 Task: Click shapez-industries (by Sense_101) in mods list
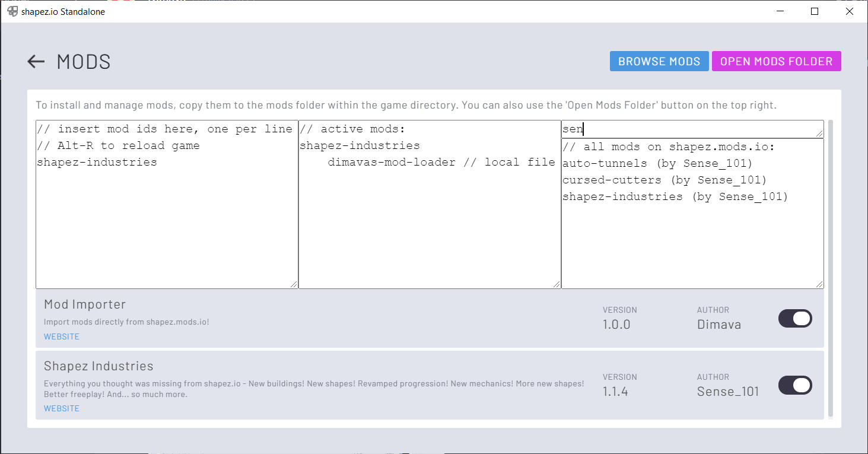pyautogui.click(x=675, y=196)
